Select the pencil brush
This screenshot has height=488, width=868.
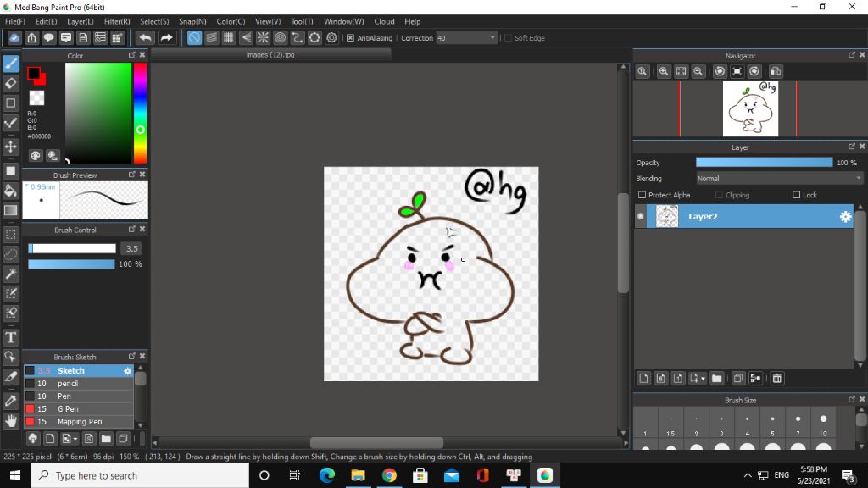(x=79, y=384)
